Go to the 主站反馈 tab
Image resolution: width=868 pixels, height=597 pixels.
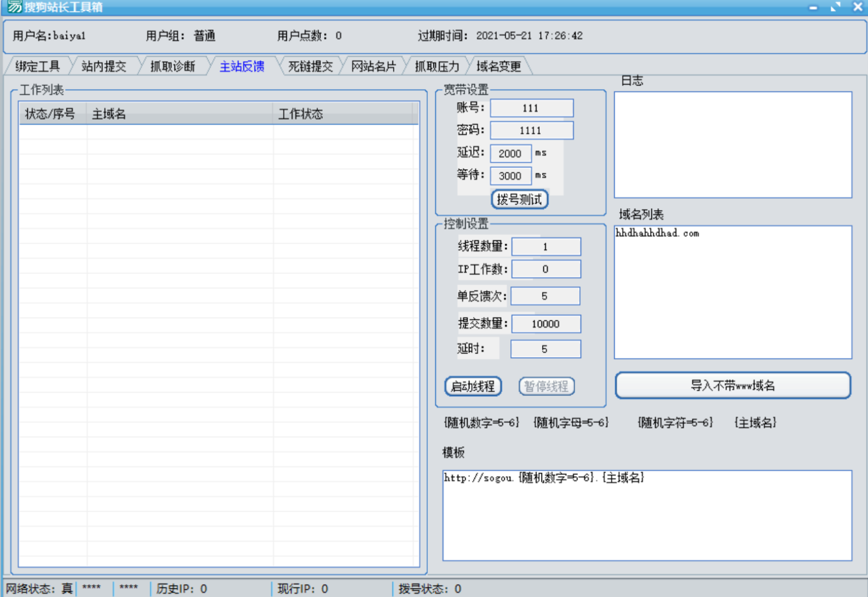(242, 67)
